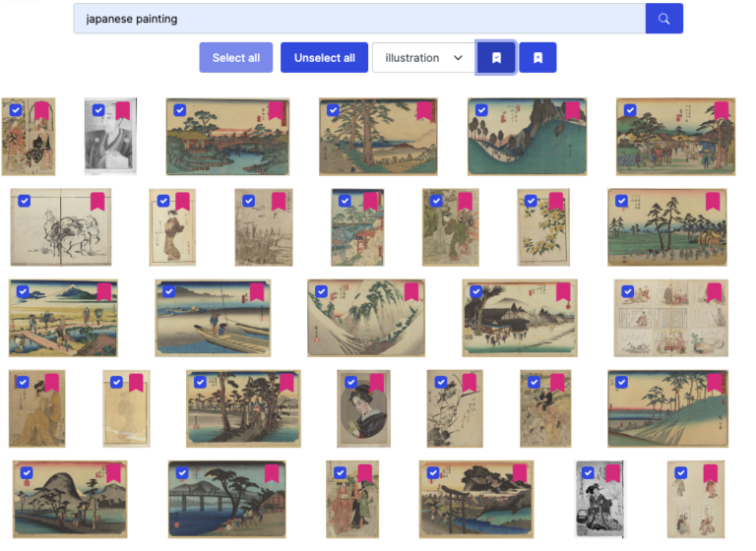Screen dimensions: 756x551
Task: Uncheck the red shrine and blossoms print
Action: tap(345, 201)
